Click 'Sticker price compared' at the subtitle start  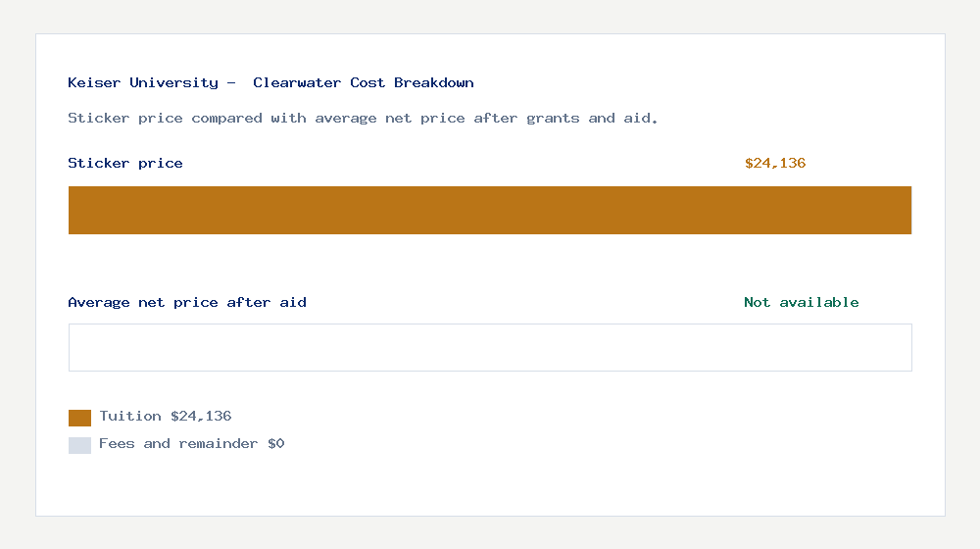(x=165, y=118)
